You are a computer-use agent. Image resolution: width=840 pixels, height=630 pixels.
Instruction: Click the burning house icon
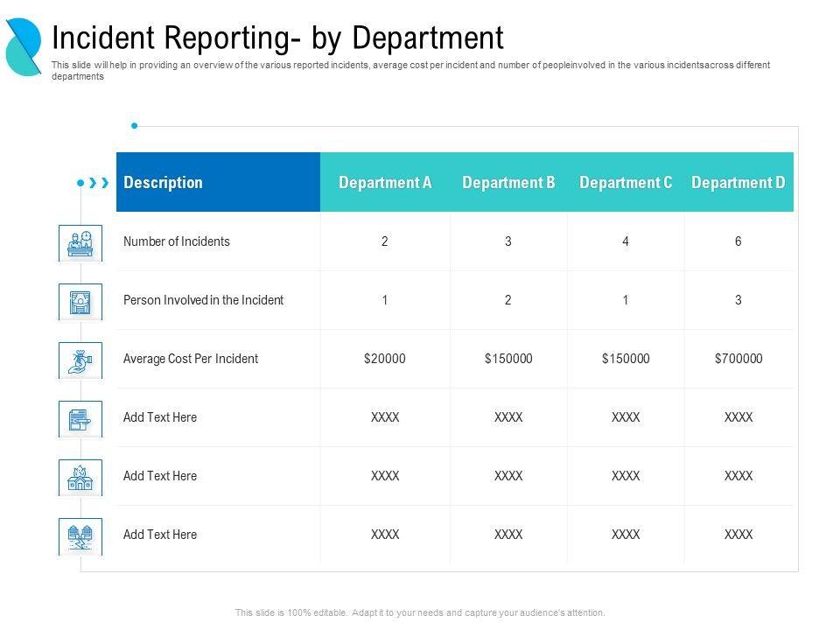click(x=80, y=476)
